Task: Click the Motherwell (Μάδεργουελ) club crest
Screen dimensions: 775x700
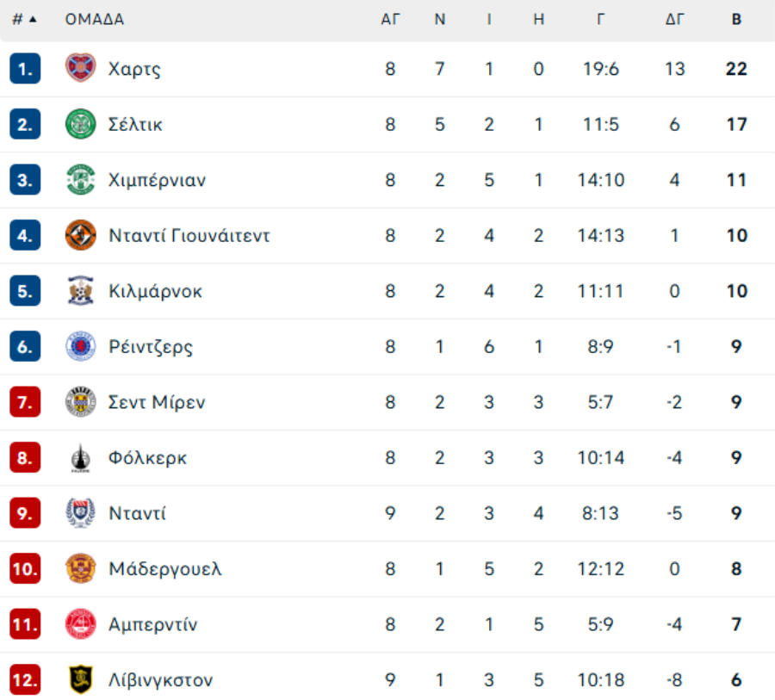Action: [80, 568]
